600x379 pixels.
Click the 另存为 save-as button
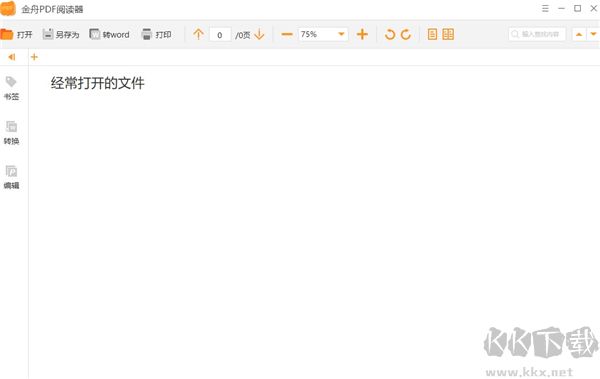pos(61,34)
